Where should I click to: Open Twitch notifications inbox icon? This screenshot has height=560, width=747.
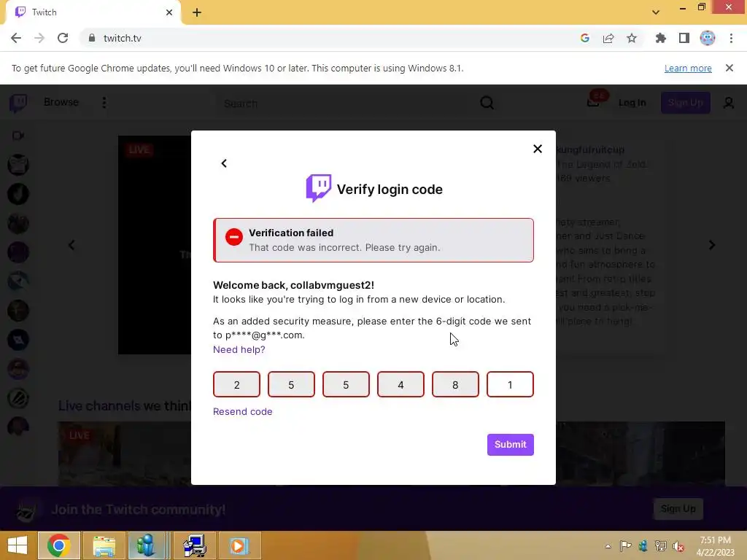click(x=593, y=102)
